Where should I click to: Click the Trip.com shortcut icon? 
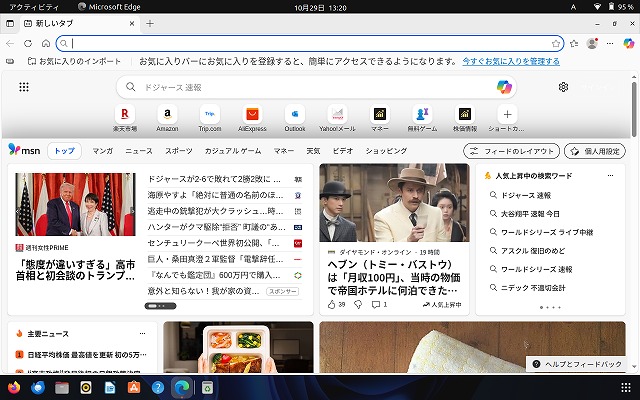point(210,114)
